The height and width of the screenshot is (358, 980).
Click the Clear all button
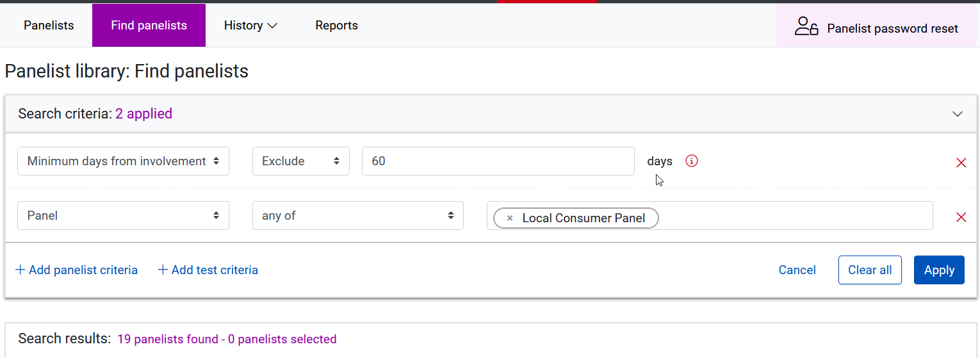click(870, 270)
